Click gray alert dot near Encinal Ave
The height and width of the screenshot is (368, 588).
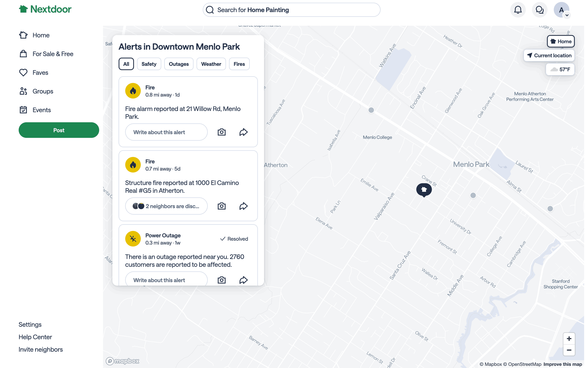[371, 110]
